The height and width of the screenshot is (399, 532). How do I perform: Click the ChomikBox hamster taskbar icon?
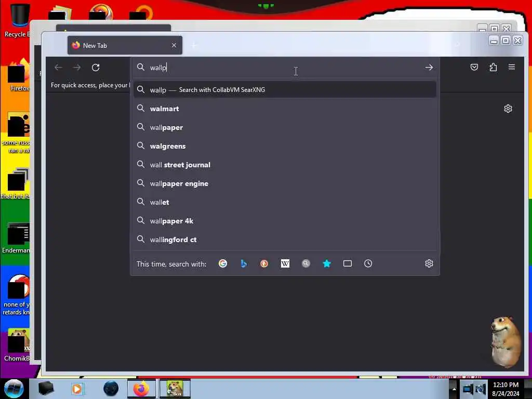click(175, 389)
